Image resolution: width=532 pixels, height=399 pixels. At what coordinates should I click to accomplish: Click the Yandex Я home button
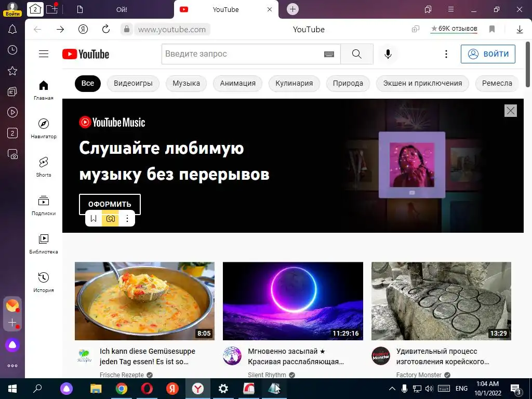pos(83,30)
